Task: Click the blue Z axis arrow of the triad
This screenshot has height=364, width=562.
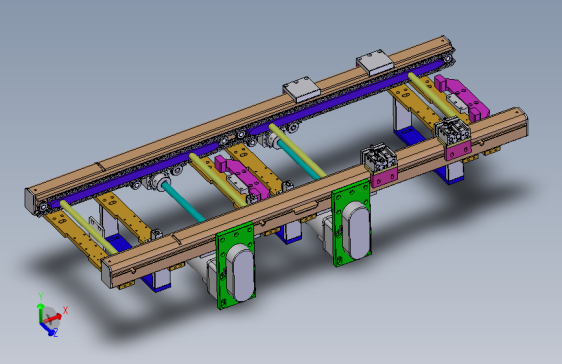Action: (47, 328)
